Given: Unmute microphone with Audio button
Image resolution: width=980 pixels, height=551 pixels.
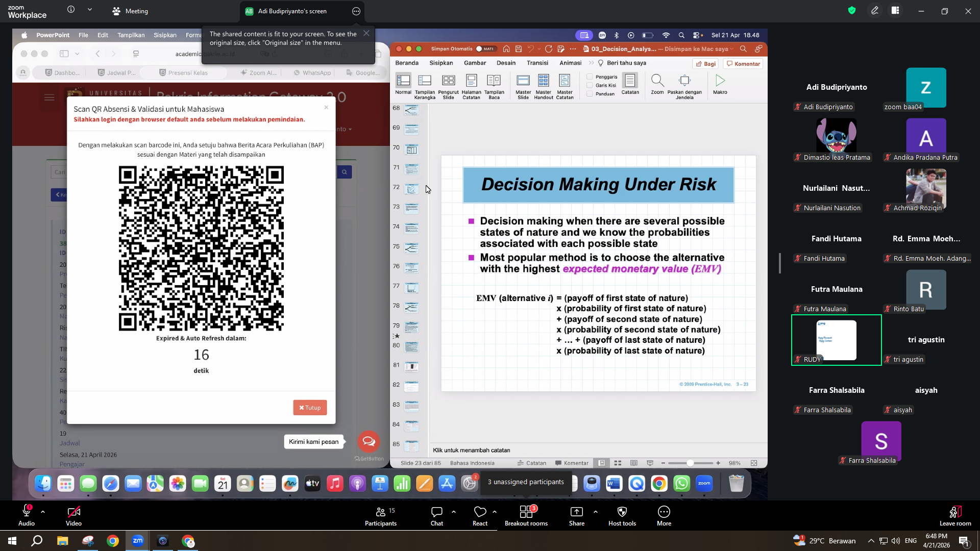Looking at the screenshot, I should tap(27, 516).
